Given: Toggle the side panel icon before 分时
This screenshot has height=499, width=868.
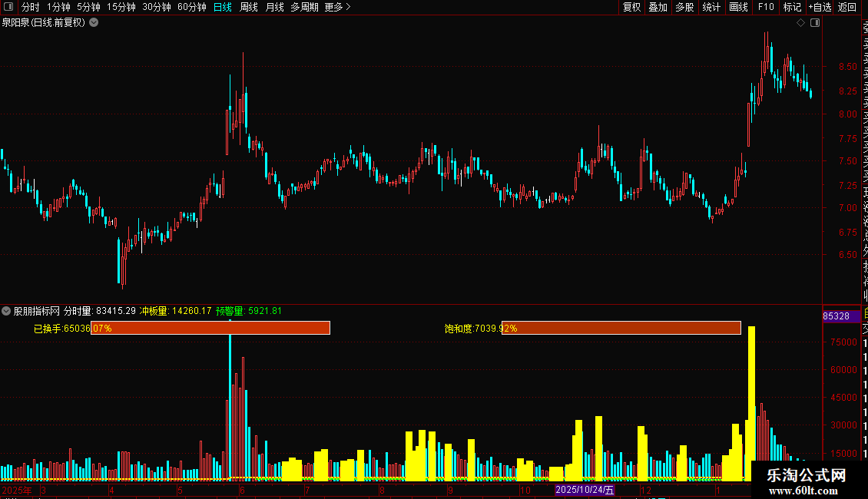Looking at the screenshot, I should pos(8,7).
